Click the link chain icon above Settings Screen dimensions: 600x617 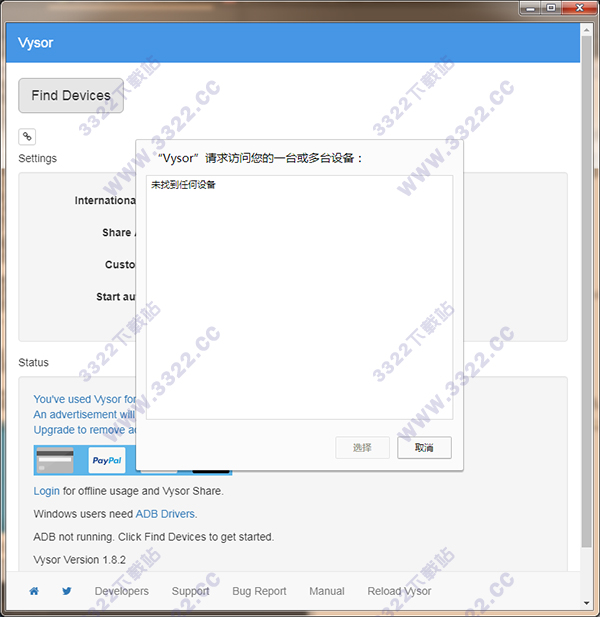[x=27, y=137]
